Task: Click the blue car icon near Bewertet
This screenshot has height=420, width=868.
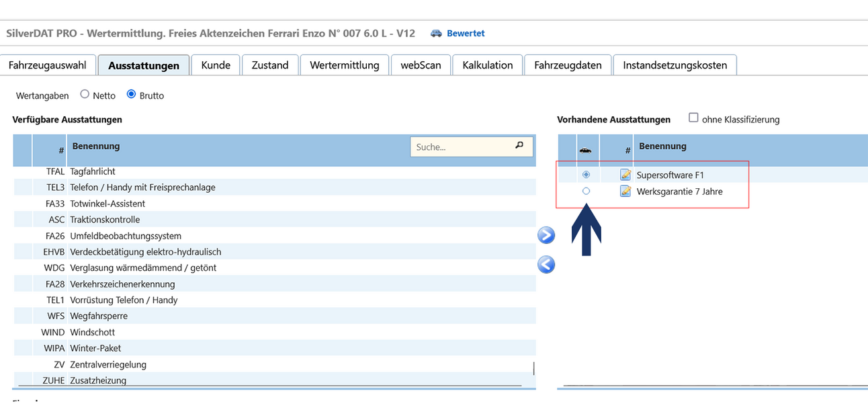Action: coord(437,33)
